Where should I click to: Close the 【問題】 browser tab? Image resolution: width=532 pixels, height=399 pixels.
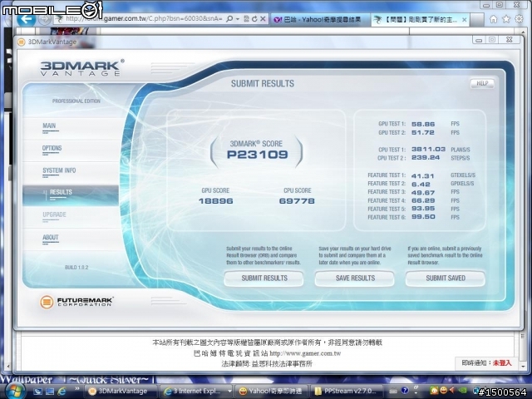pos(464,20)
